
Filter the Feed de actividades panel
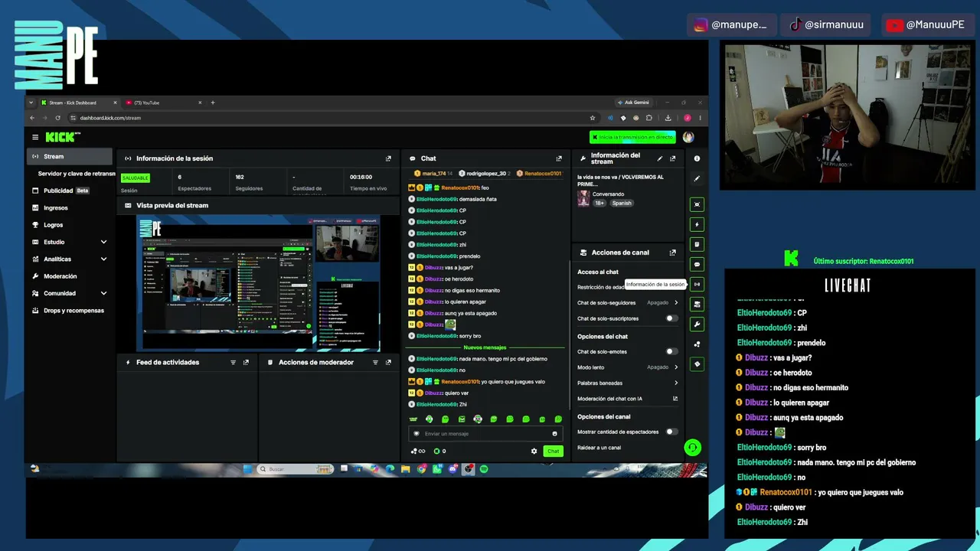[234, 362]
